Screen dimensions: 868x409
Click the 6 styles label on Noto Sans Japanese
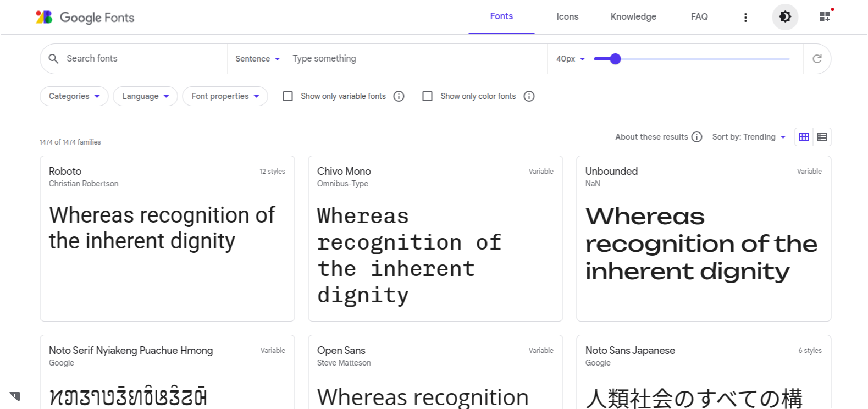(810, 351)
